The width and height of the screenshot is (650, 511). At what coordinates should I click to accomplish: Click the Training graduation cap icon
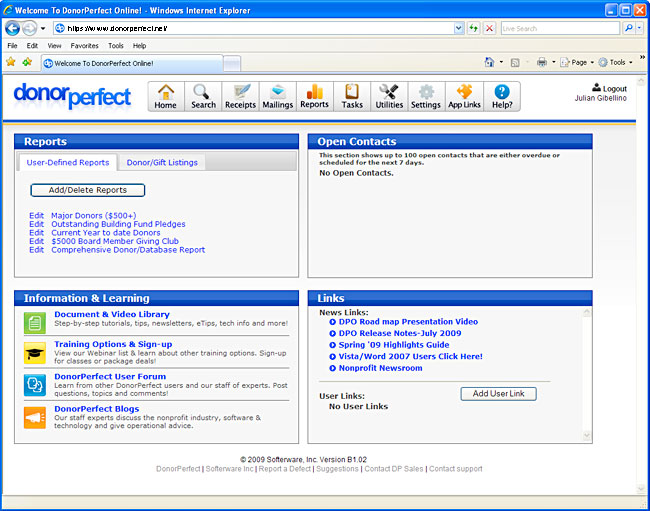click(x=35, y=353)
